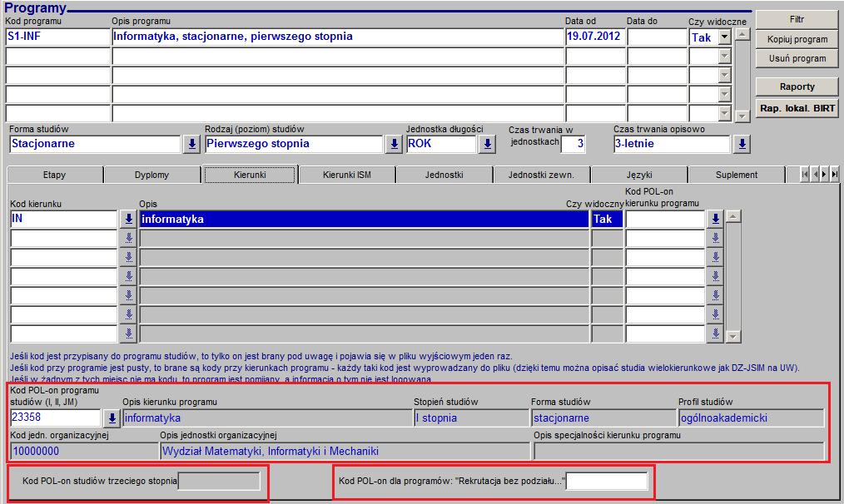This screenshot has height=504, width=844.
Task: Show next tabs with right tab arrow
Action: pyautogui.click(x=824, y=175)
